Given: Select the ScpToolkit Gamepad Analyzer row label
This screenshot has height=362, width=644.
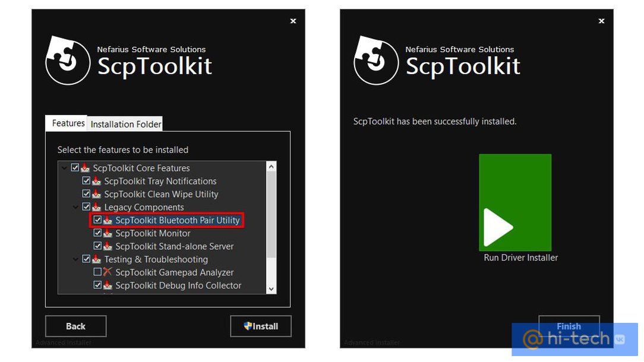Looking at the screenshot, I should point(175,272).
